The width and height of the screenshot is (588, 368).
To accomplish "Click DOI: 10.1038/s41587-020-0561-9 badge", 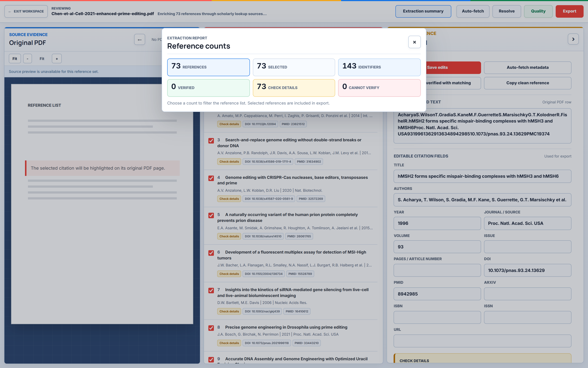I will tap(269, 199).
